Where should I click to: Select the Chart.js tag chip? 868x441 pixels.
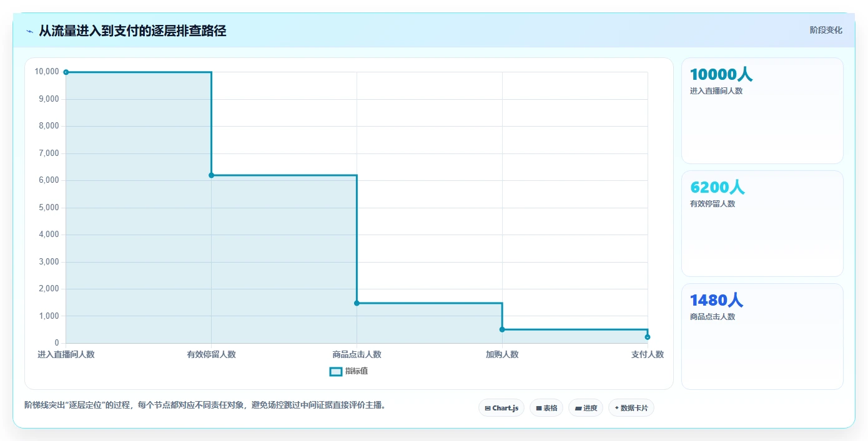[x=501, y=408]
